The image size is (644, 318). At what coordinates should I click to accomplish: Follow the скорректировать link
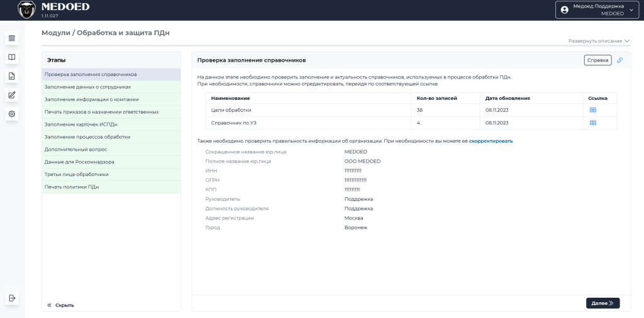tap(491, 141)
